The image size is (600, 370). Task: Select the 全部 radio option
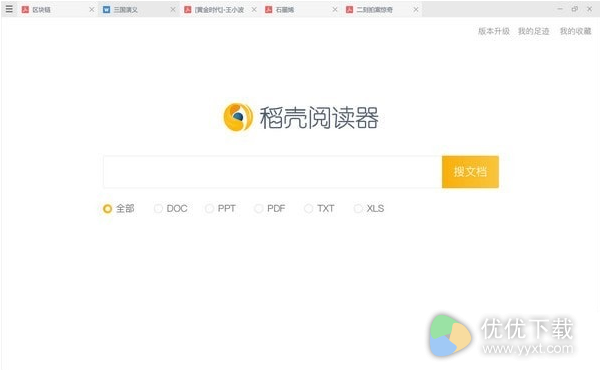119,209
